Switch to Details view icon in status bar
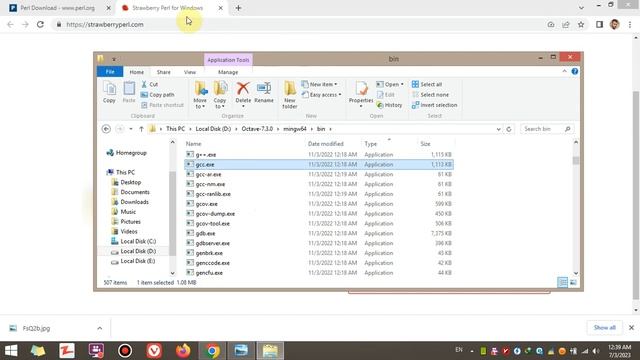The image size is (640, 360). 562,282
